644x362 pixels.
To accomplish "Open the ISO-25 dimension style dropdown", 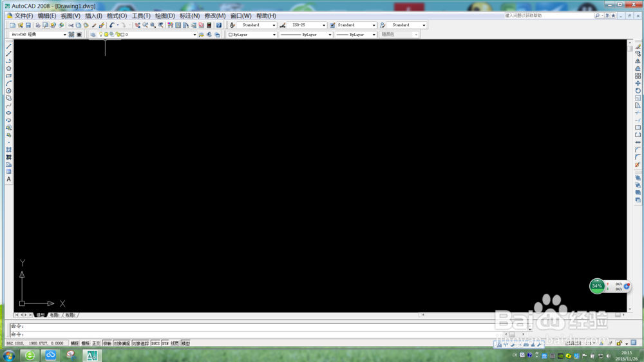I will click(x=324, y=25).
